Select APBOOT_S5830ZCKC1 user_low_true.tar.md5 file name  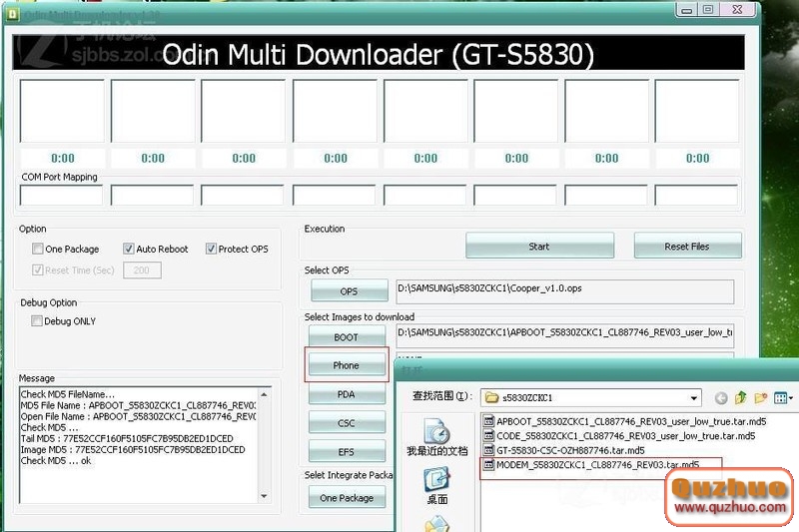click(631, 421)
